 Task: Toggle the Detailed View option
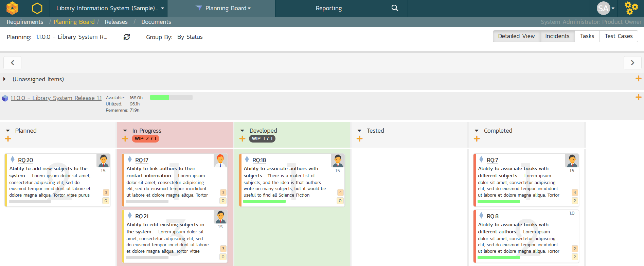coord(516,36)
